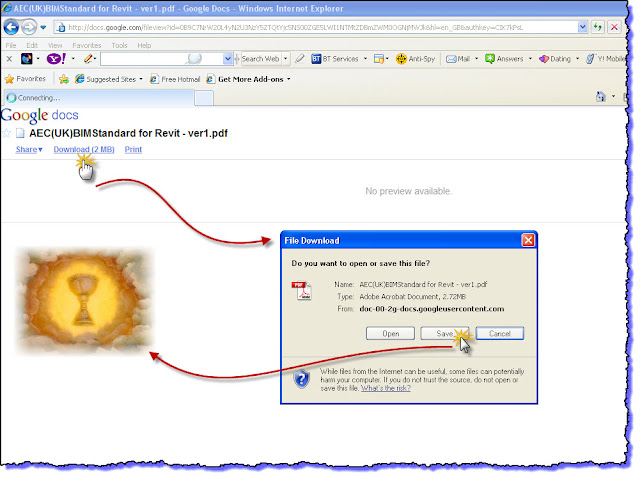Close the Yahoo toolbar with the X
Viewport: 640px width, 477px height.
tap(9, 59)
